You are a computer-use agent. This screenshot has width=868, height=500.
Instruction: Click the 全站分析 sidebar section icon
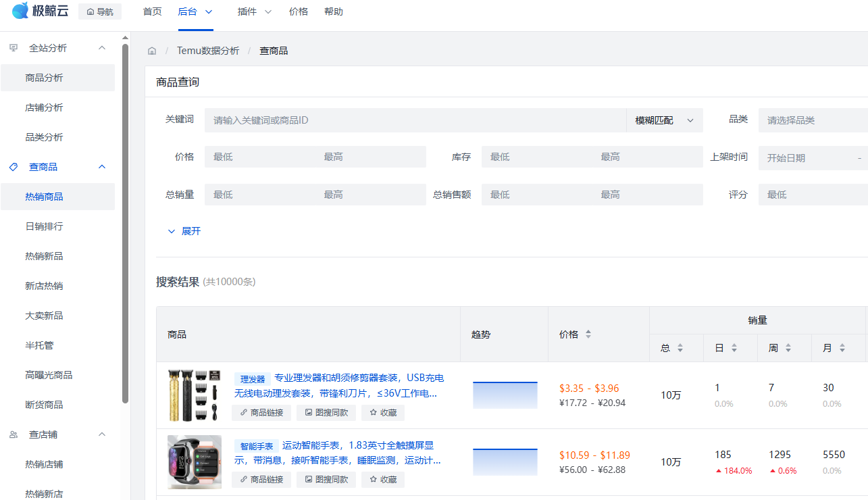[x=12, y=47]
